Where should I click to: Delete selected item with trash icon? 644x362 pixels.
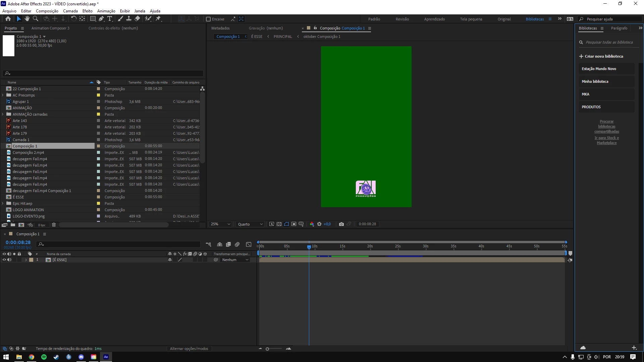tap(54, 225)
